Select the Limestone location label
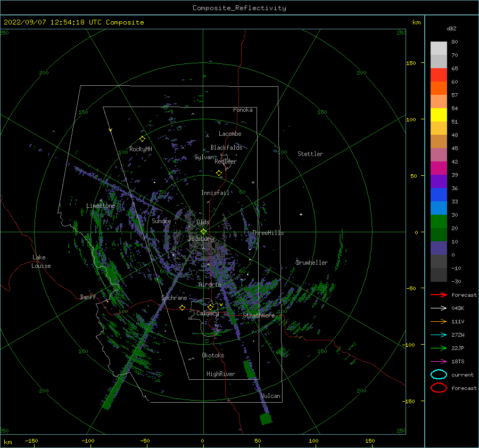 click(x=101, y=206)
